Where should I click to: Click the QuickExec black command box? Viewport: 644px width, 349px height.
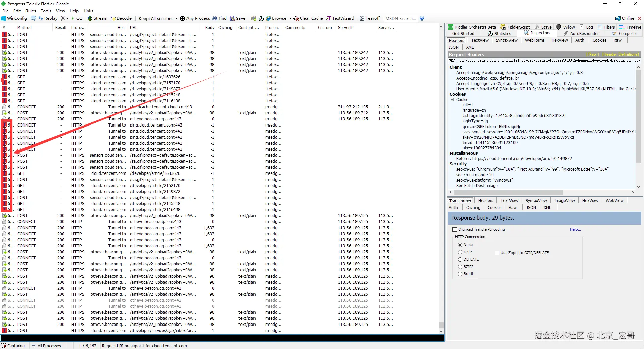coord(222,338)
